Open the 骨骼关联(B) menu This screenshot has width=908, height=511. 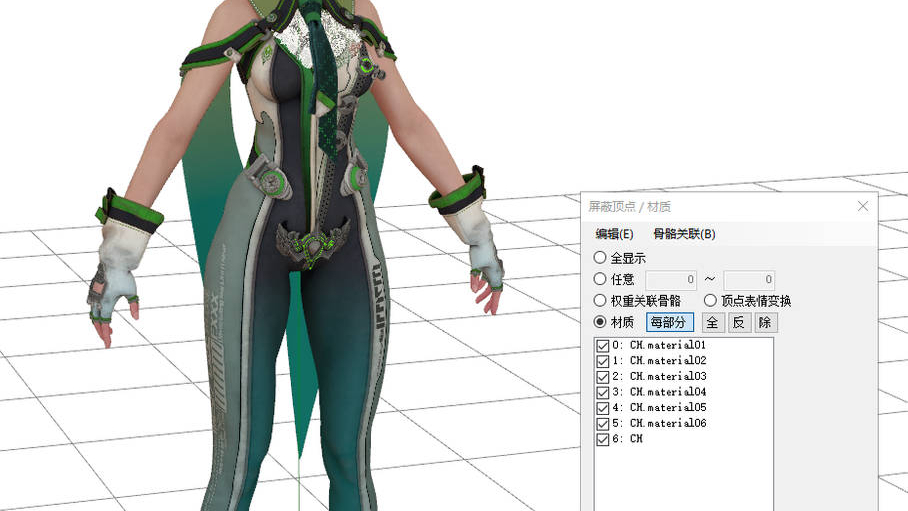(x=684, y=234)
